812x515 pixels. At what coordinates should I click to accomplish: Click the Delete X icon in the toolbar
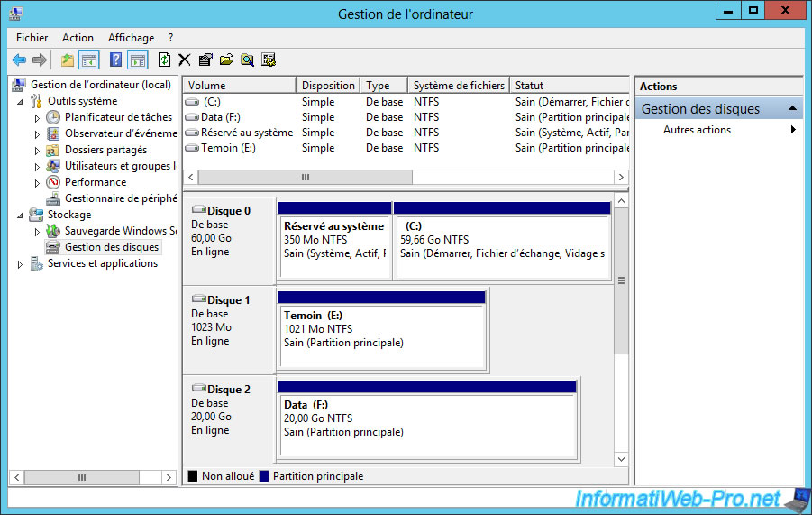point(185,60)
